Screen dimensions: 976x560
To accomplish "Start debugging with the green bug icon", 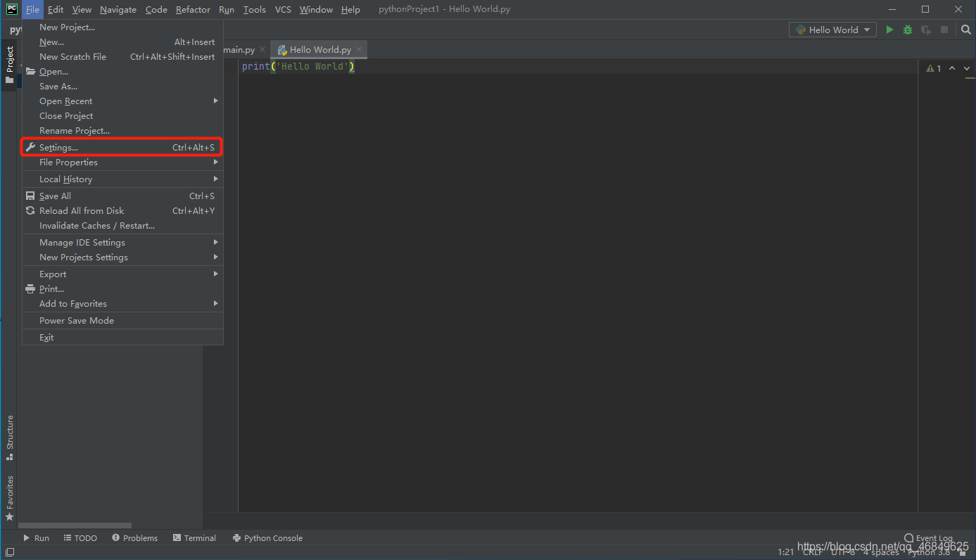I will [x=908, y=30].
